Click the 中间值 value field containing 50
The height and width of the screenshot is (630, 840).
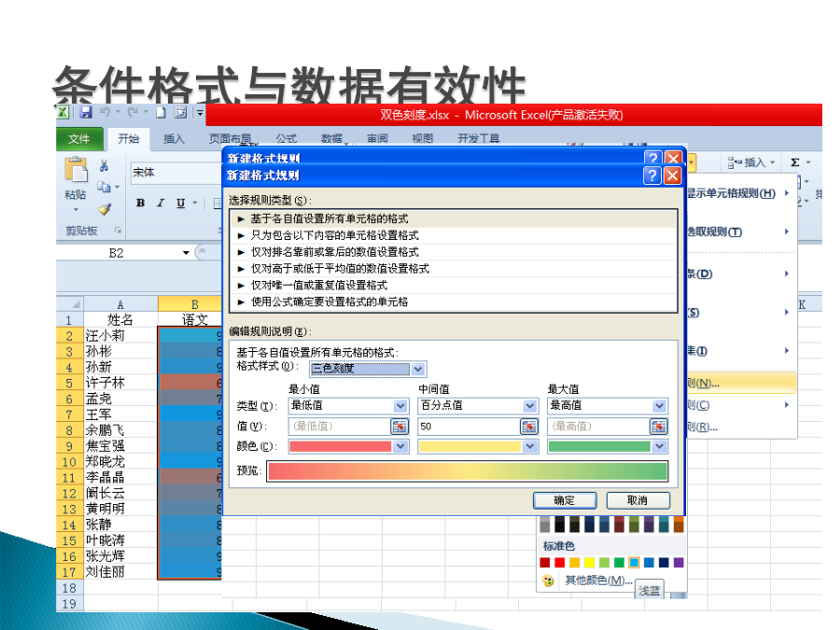[467, 427]
